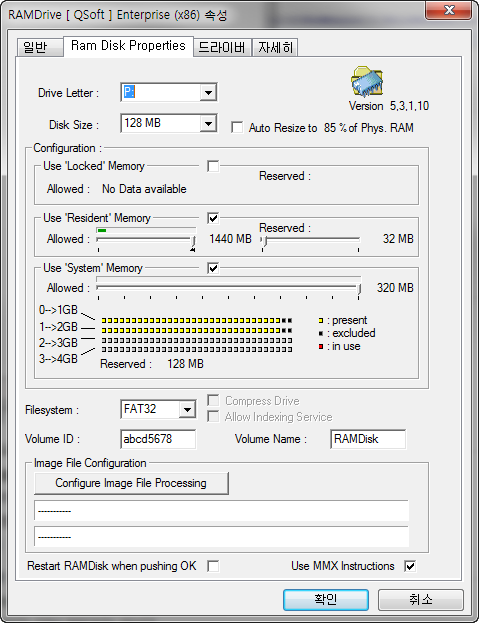Enable Restart RAMDisk when pushing OK

tap(213, 566)
